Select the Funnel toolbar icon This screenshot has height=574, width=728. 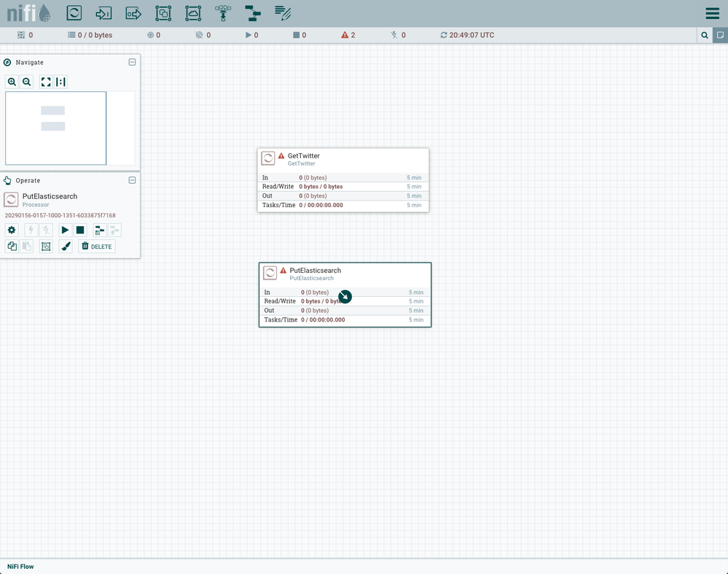[x=222, y=13]
